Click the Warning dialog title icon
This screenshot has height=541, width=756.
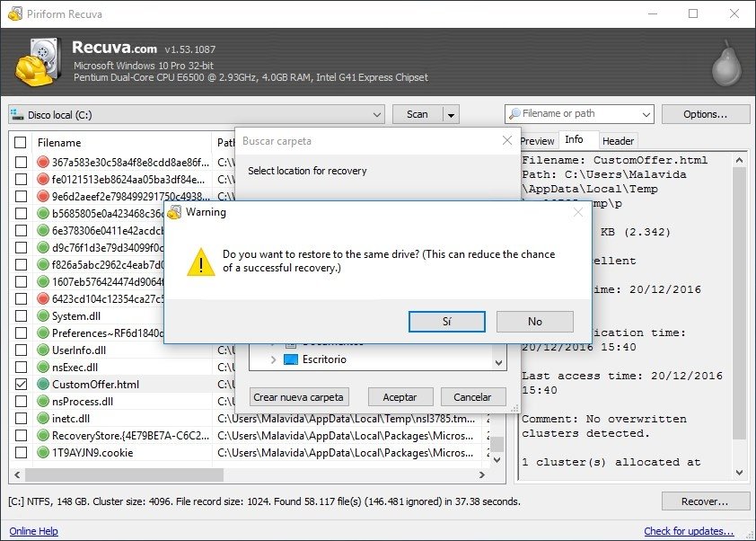(x=174, y=212)
